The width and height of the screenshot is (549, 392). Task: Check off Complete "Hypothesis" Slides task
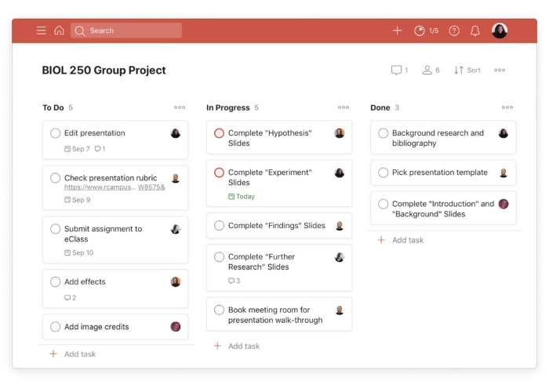click(219, 133)
